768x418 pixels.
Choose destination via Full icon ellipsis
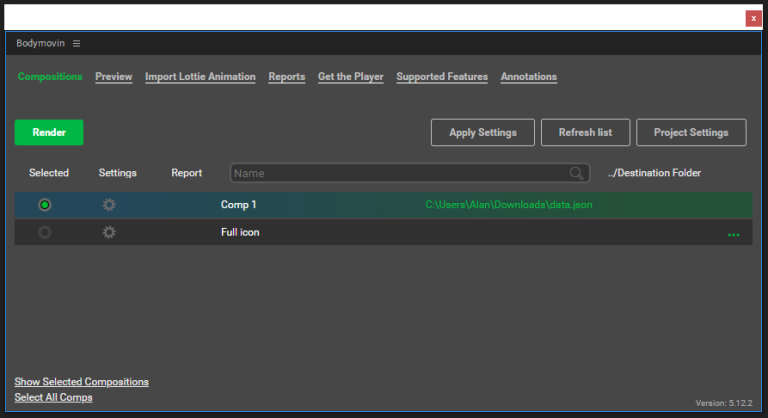click(x=734, y=235)
